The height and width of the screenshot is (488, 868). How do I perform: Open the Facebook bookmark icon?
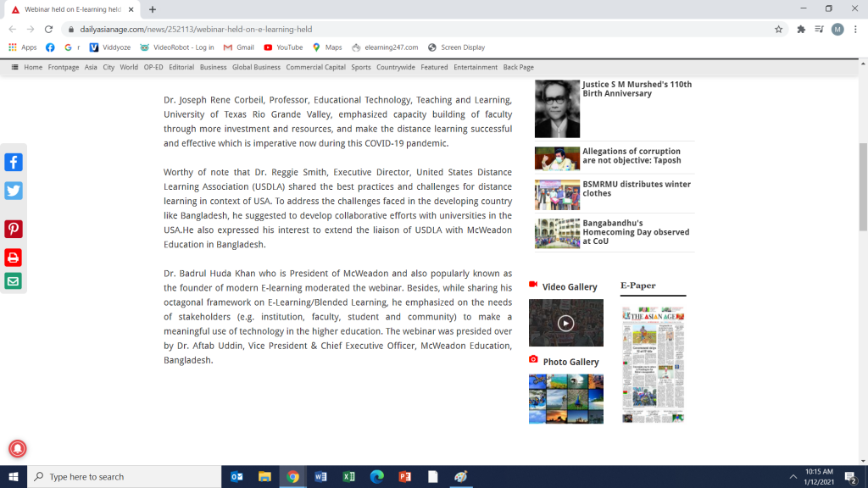50,47
